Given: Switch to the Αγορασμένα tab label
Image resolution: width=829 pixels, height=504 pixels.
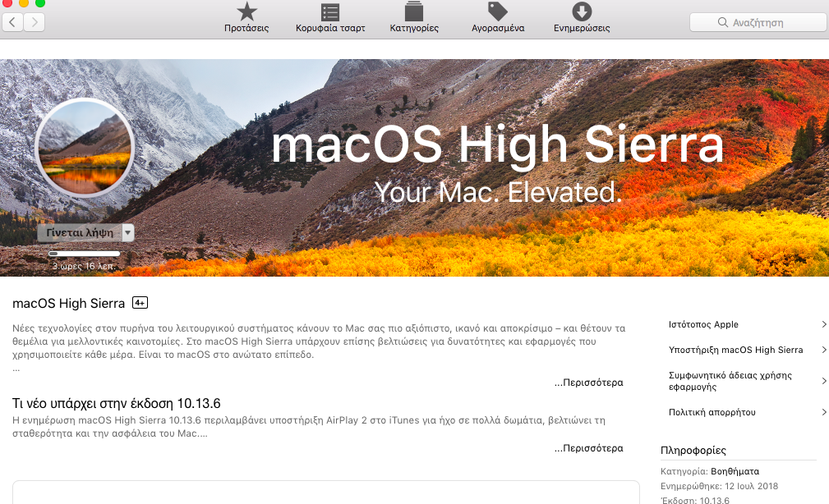Looking at the screenshot, I should tap(498, 29).
